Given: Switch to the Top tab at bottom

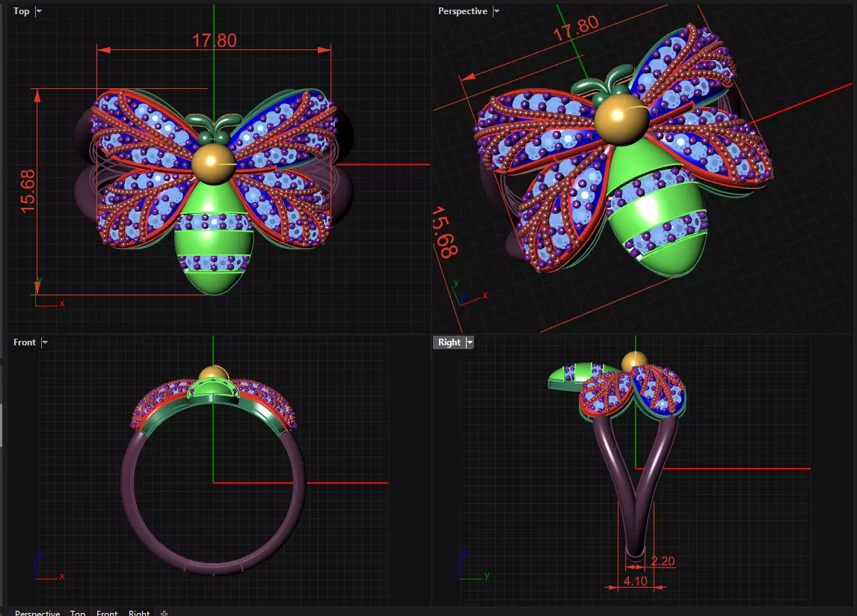Looking at the screenshot, I should tap(78, 612).
